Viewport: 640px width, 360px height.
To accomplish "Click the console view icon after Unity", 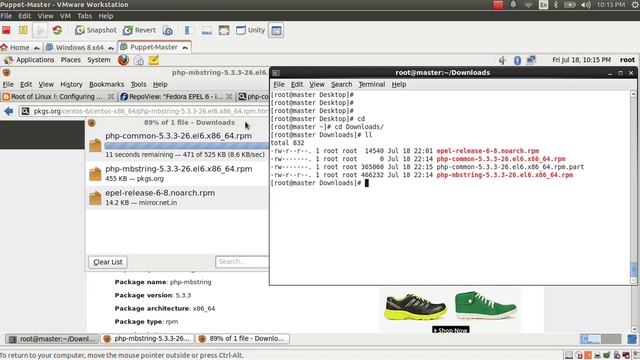I will pos(276,30).
